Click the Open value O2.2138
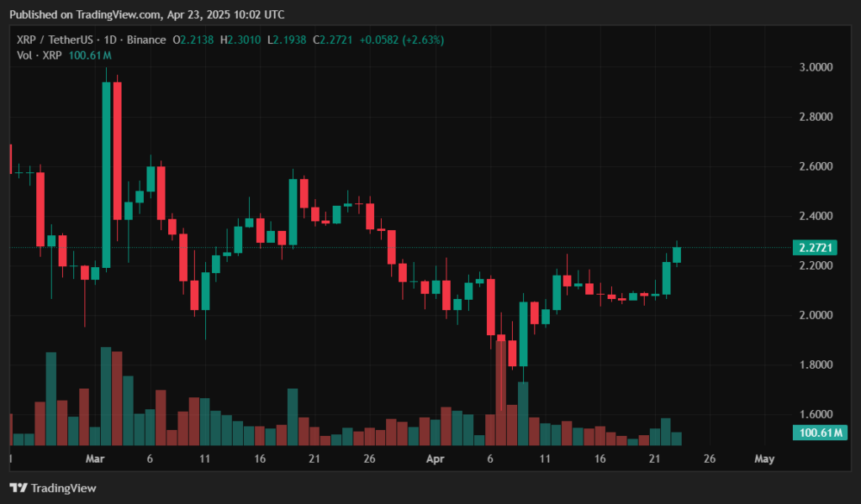The width and height of the screenshot is (861, 504). [x=193, y=40]
